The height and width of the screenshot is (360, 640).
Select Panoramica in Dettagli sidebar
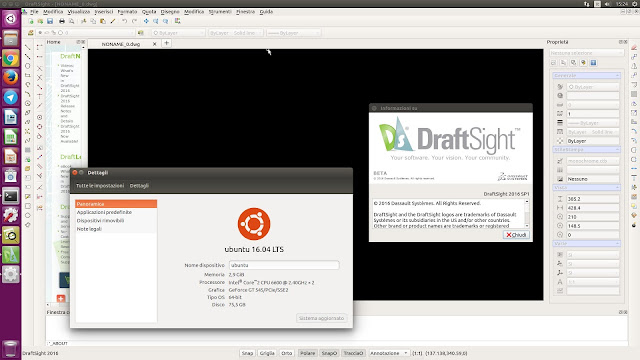point(116,204)
